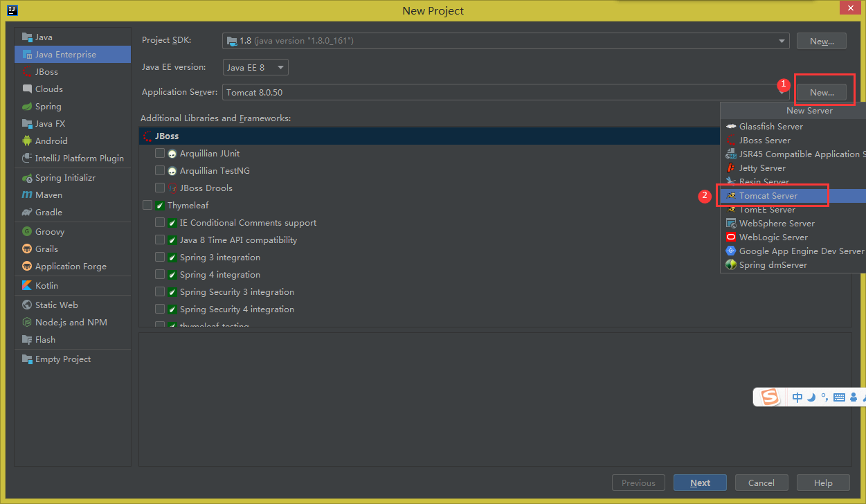Viewport: 866px width, 504px height.
Task: Click the Jetty Server icon
Action: pyautogui.click(x=731, y=168)
